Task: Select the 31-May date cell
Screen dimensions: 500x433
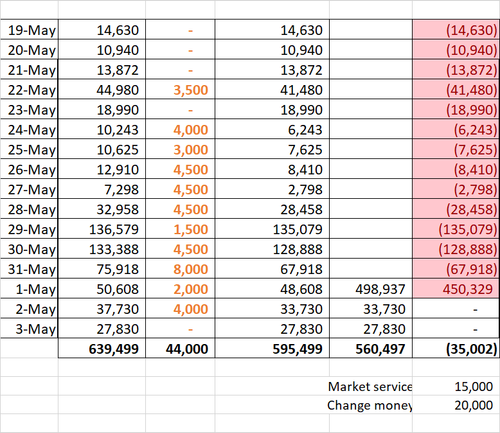Action: 29,269
